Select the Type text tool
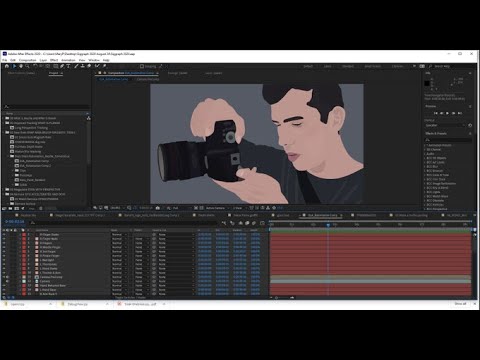 pos(68,66)
